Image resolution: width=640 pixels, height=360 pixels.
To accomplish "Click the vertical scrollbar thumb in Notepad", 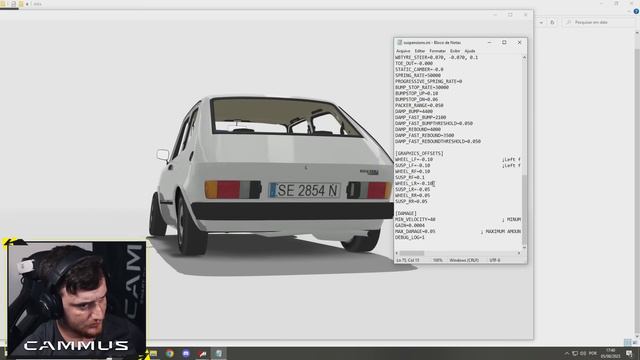I will coord(524,209).
